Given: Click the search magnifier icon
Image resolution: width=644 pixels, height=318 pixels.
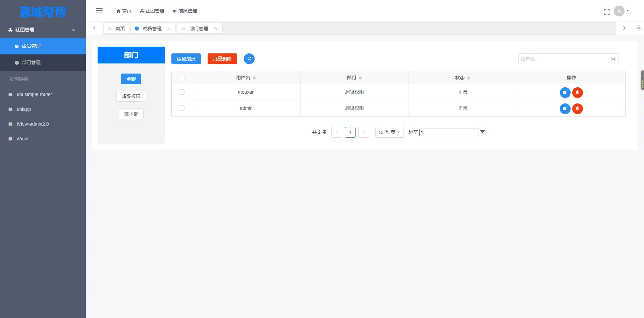Looking at the screenshot, I should 613,59.
